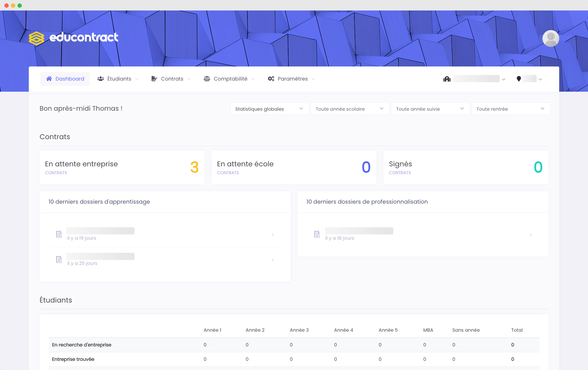
Task: Open arrow for dossier from 25 days ago
Action: point(273,260)
